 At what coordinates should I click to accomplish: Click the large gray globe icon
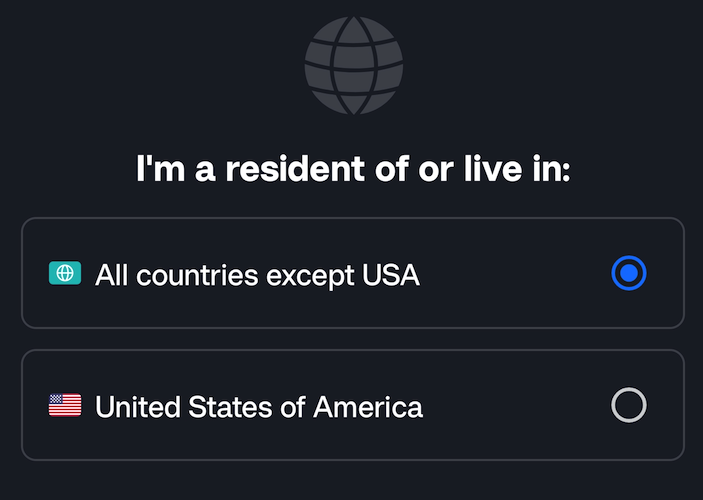pos(354,65)
